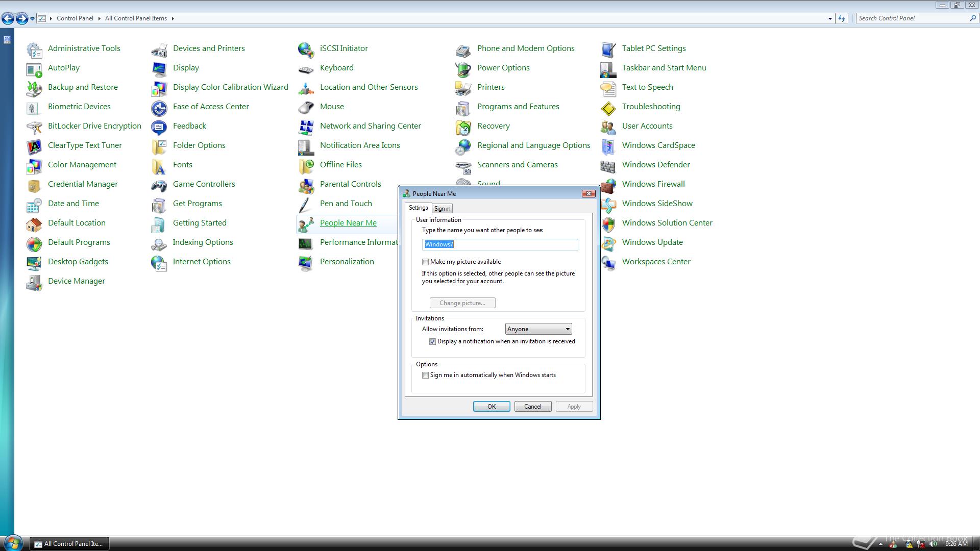
Task: Click the taskbar clock
Action: pos(956,544)
